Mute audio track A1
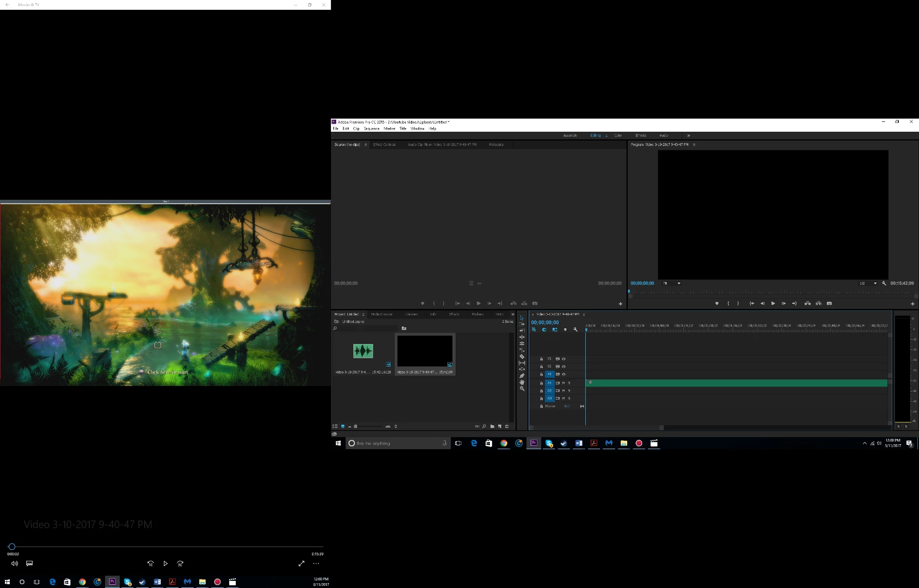The image size is (919, 588). point(563,383)
